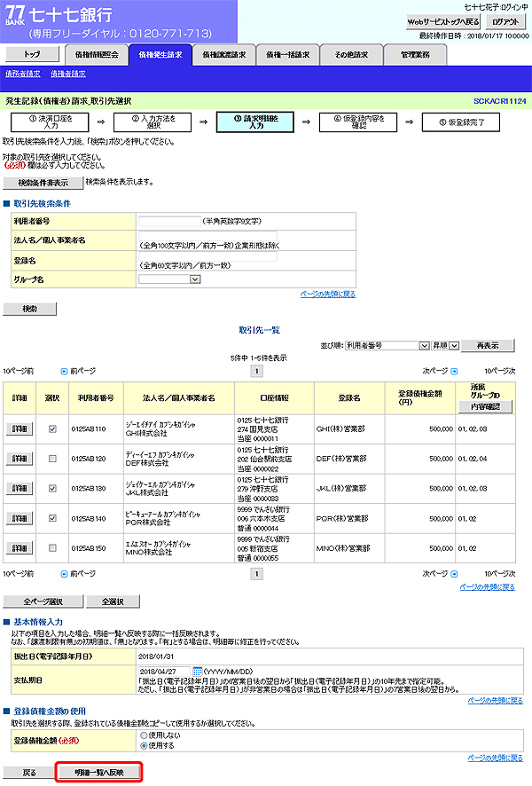This screenshot has height=786, width=532.
Task: Click the 全選択 button
Action: (x=113, y=601)
